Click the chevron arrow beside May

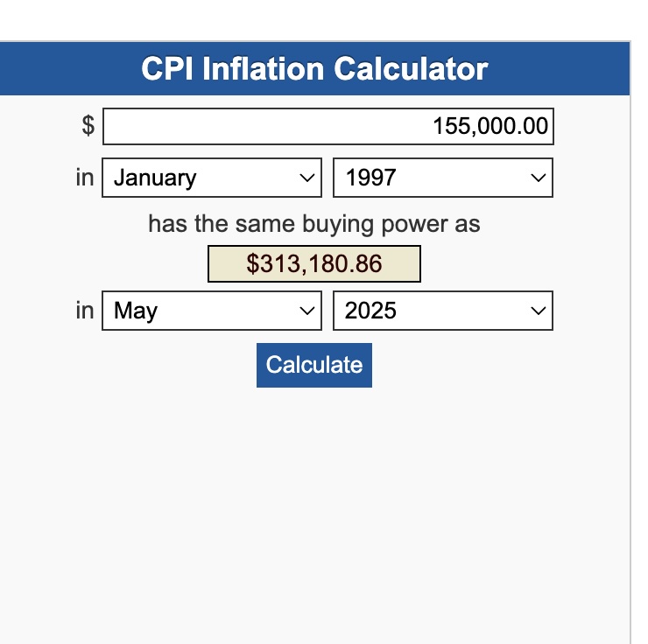[306, 311]
